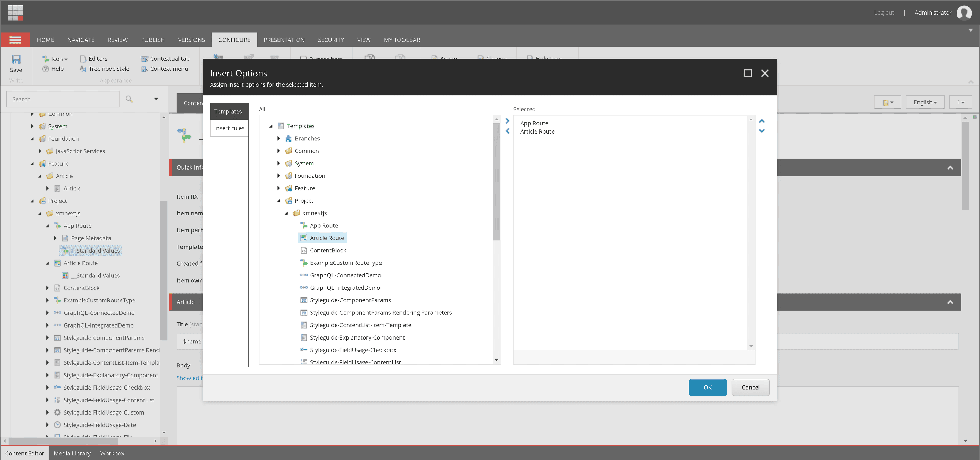The width and height of the screenshot is (980, 460).
Task: Select Styleguide-ComponentParams Rendering Parameters in dialog
Action: click(381, 312)
